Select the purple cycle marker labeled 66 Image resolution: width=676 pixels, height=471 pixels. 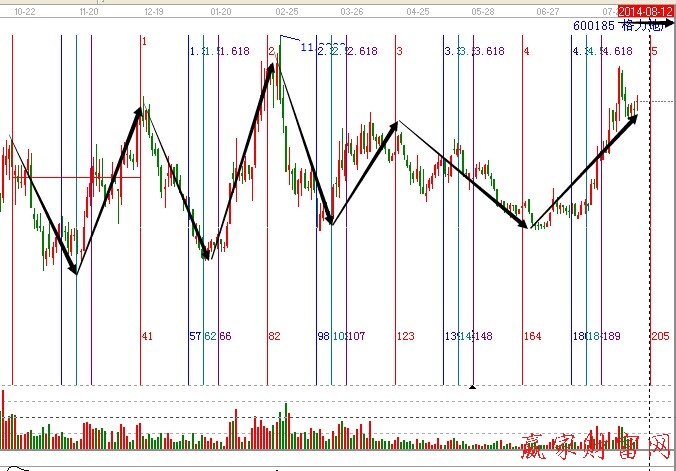pyautogui.click(x=225, y=336)
